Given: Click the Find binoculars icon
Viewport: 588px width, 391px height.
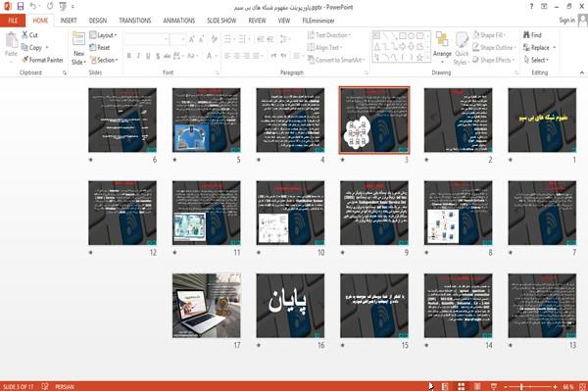Looking at the screenshot, I should 527,35.
